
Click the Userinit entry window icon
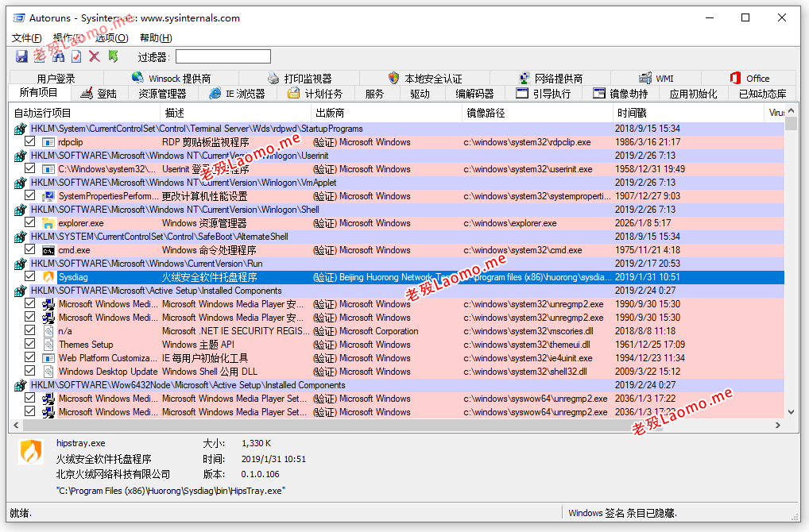(48, 169)
